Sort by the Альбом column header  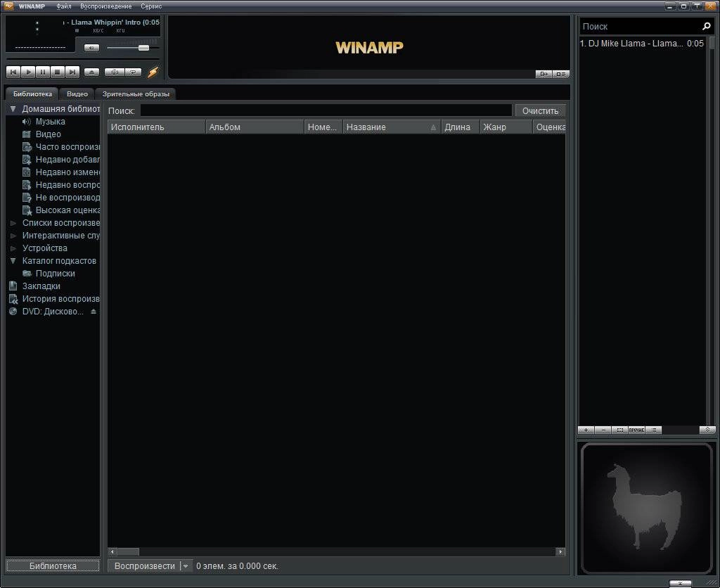(x=255, y=127)
